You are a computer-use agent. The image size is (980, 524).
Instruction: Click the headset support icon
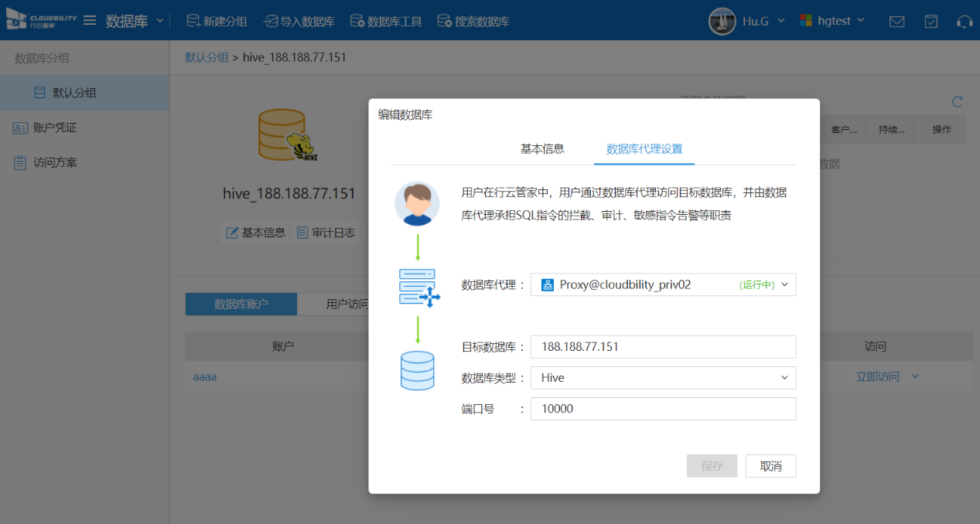pos(964,22)
